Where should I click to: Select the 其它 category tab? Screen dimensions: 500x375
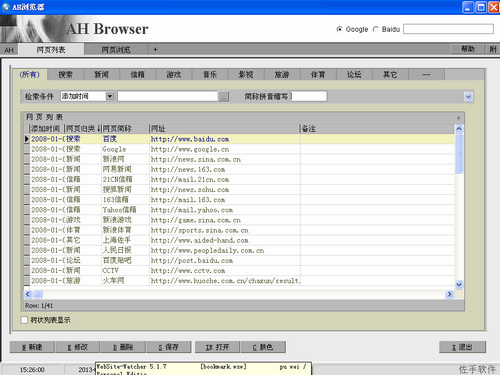[390, 75]
